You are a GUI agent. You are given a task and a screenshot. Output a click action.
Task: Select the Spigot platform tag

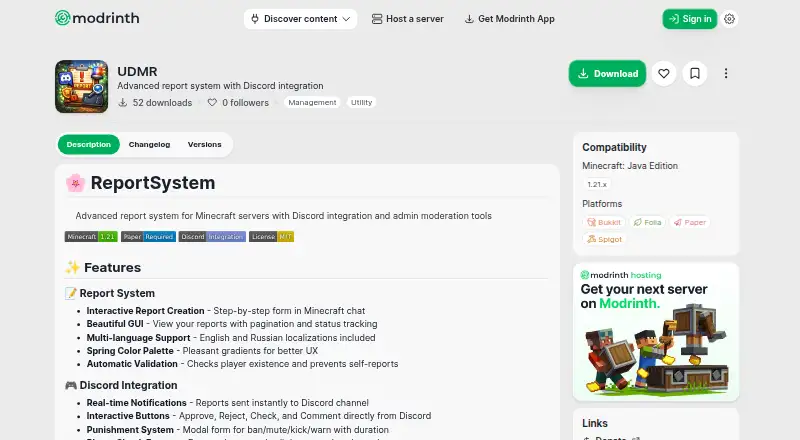(605, 239)
